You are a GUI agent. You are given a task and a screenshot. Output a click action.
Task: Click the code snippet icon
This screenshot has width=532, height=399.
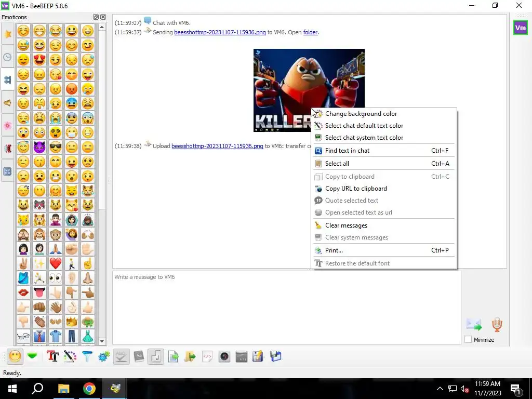pos(207,356)
